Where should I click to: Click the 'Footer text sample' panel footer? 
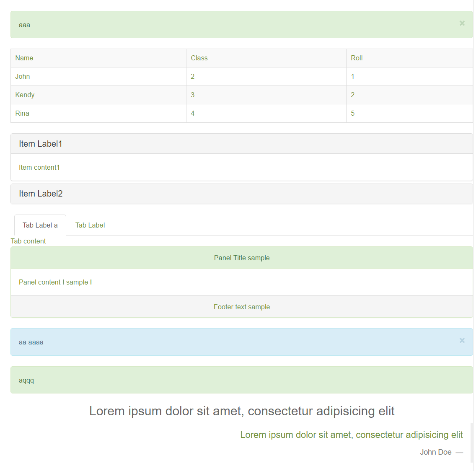242,306
